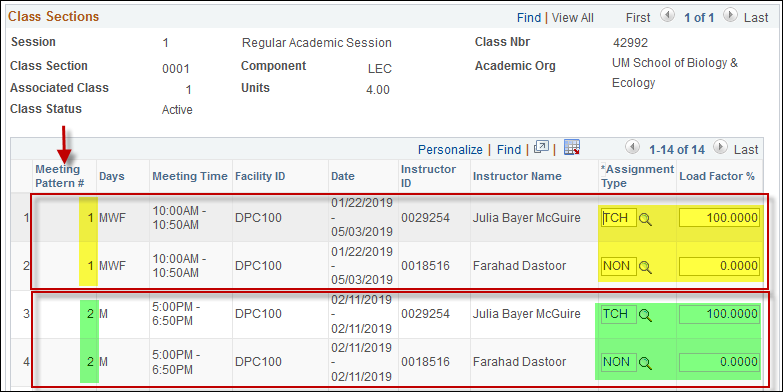783x392 pixels.
Task: Select Julia Bayer McGuire in row 3
Action: (x=527, y=314)
